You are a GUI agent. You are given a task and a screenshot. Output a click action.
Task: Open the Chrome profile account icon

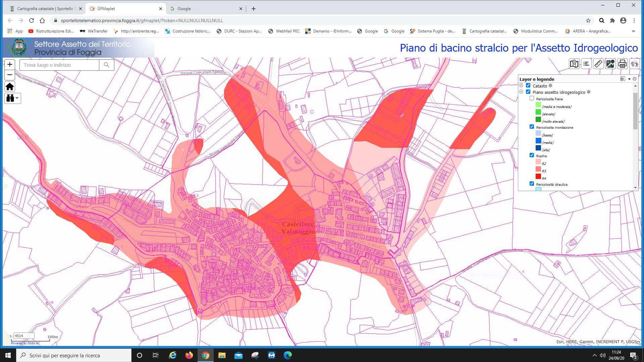[623, 20]
